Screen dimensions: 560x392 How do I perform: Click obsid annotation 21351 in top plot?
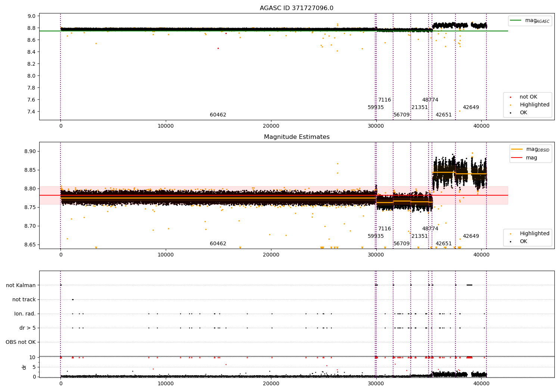(420, 108)
